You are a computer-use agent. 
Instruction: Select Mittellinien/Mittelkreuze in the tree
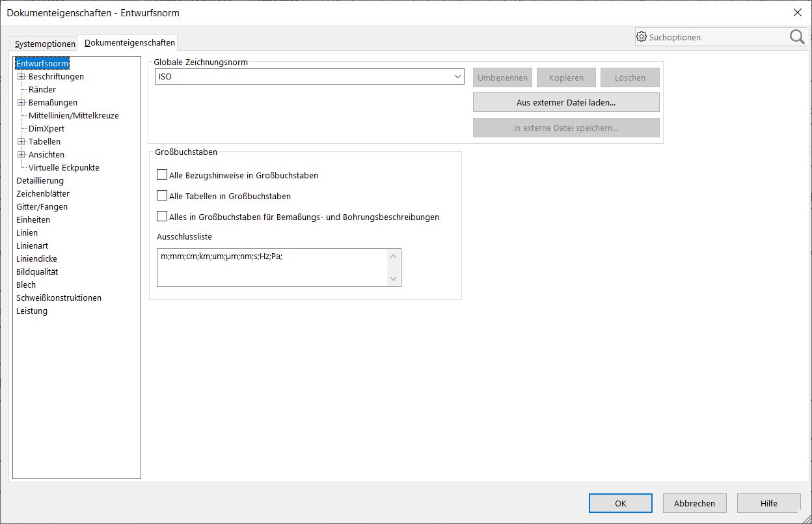click(x=74, y=116)
